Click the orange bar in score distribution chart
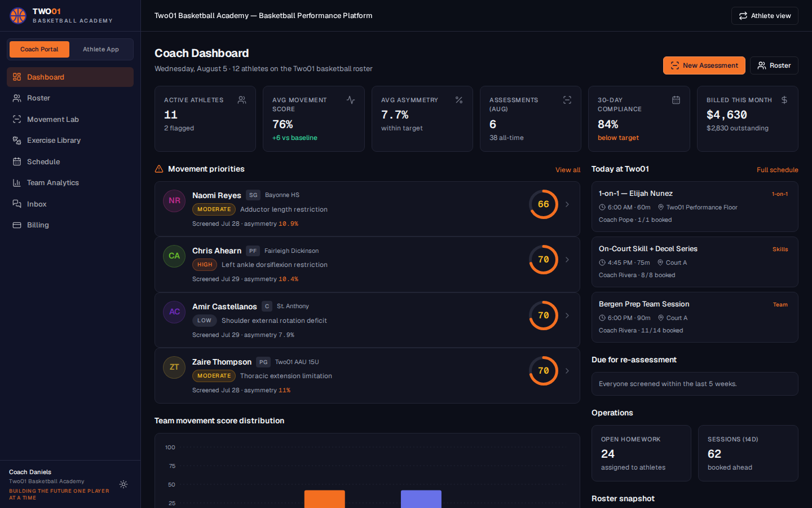The height and width of the screenshot is (508, 812). coord(325,499)
